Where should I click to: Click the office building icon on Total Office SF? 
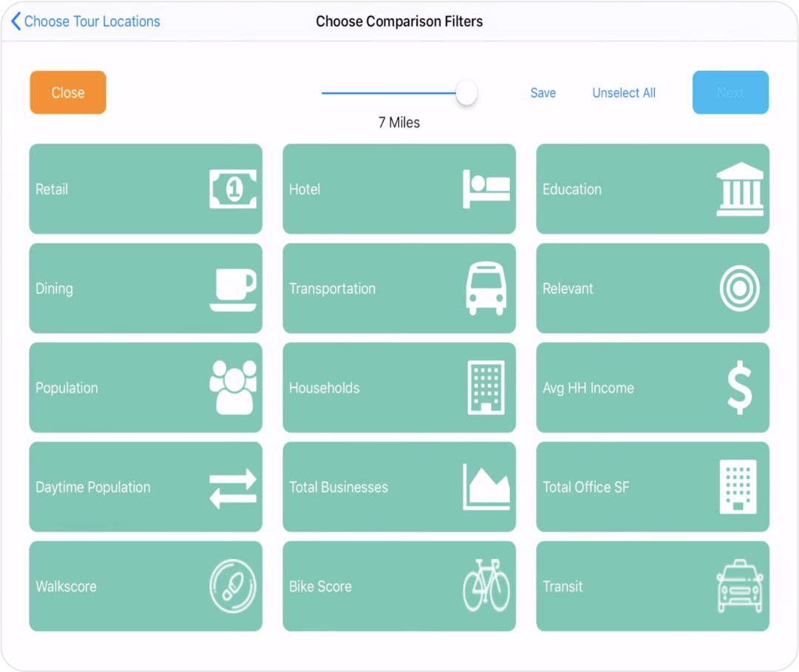tap(738, 487)
